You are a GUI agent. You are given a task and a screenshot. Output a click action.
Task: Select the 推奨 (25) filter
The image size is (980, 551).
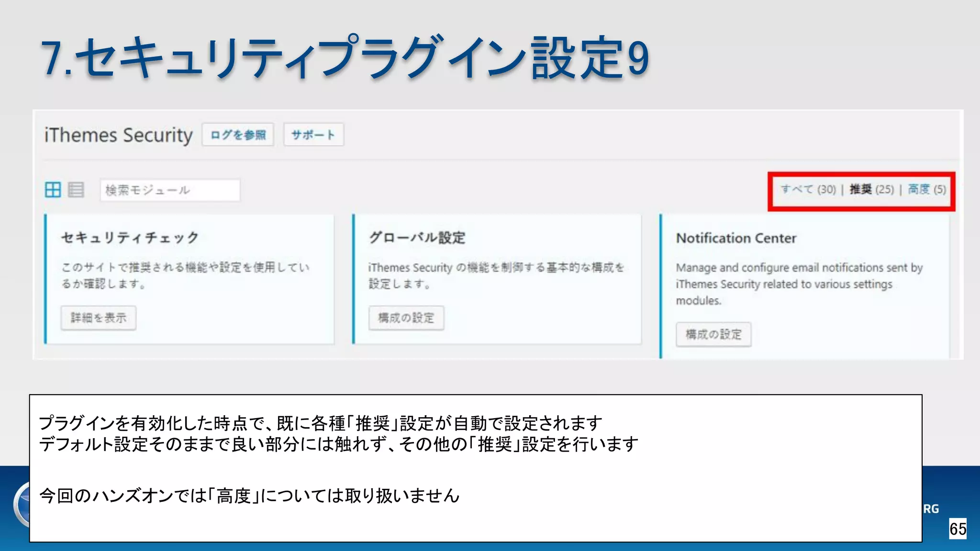(871, 189)
